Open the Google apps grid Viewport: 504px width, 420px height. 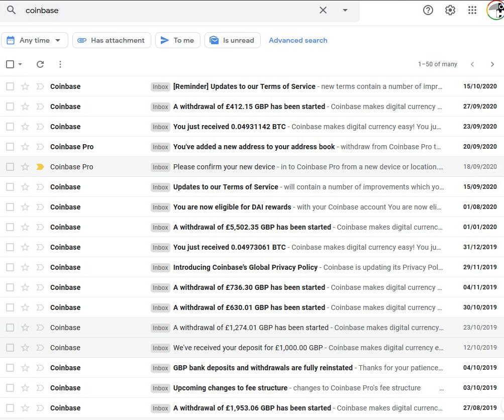472,10
